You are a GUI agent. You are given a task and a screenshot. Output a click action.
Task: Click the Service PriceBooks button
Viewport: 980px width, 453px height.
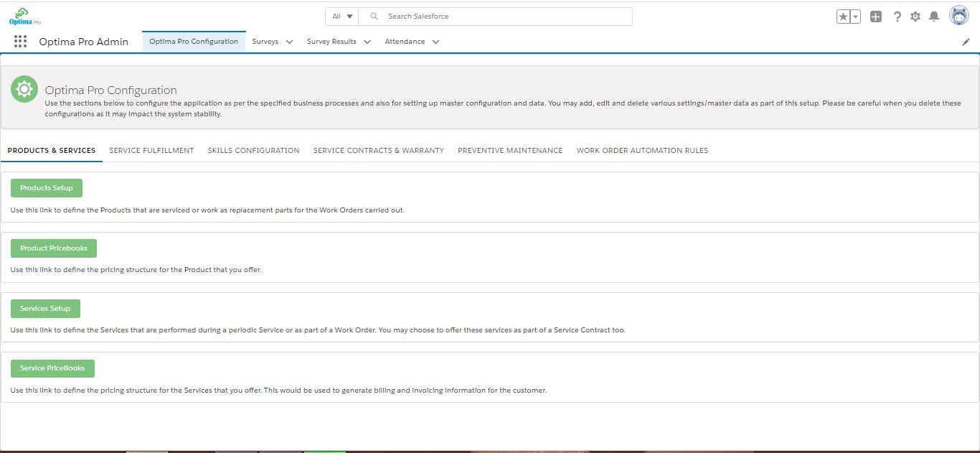click(52, 368)
